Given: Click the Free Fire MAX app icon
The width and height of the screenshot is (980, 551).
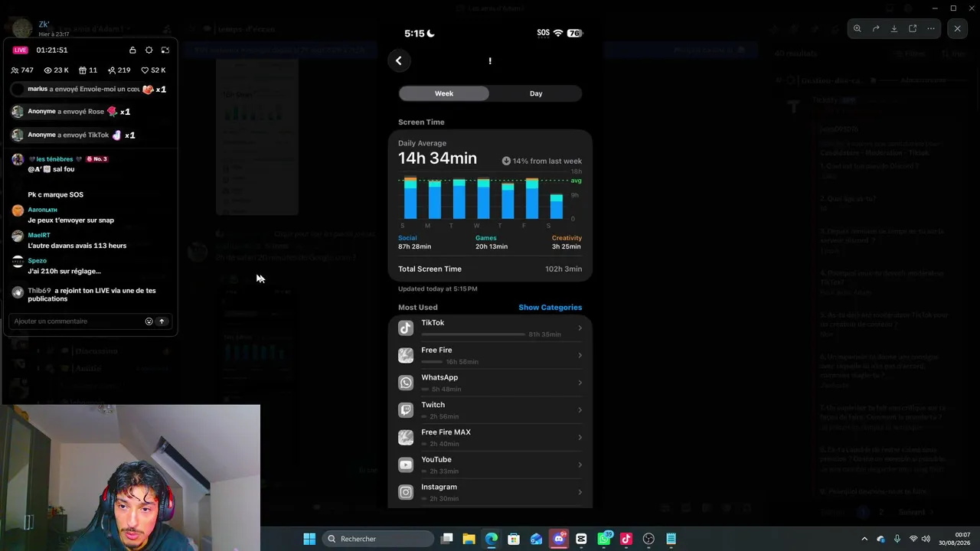Looking at the screenshot, I should pyautogui.click(x=406, y=438).
